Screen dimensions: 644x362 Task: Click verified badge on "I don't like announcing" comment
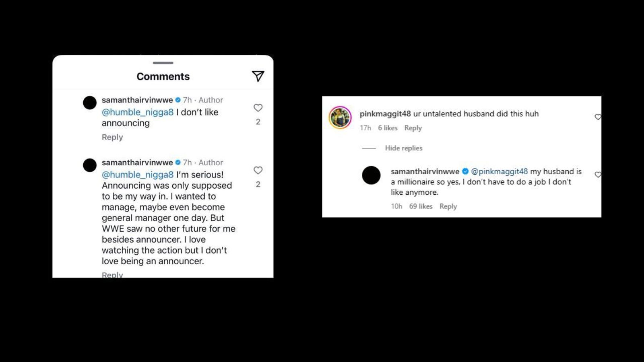click(x=178, y=100)
